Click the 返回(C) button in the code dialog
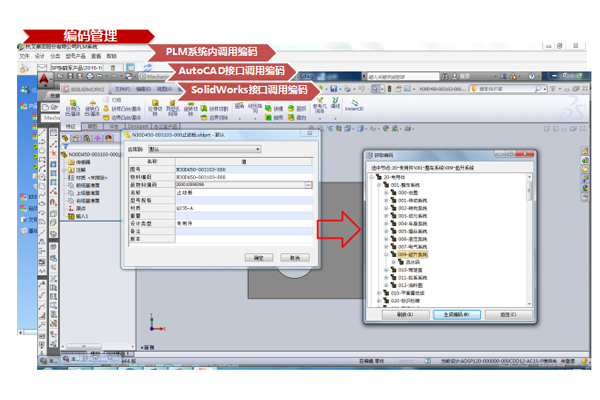600x400 pixels. click(x=508, y=315)
